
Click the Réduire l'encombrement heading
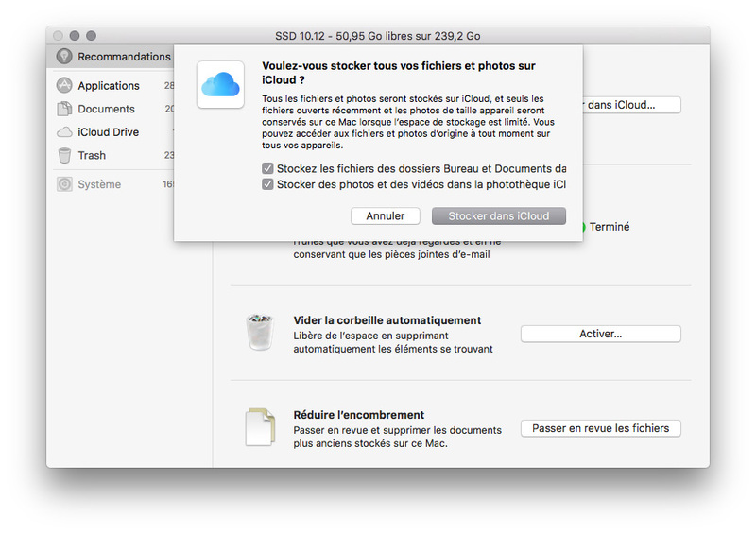(359, 415)
